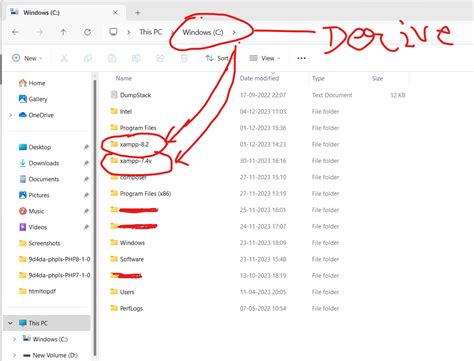
Task: Expand the OneDrive tree node
Action: (x=11, y=115)
